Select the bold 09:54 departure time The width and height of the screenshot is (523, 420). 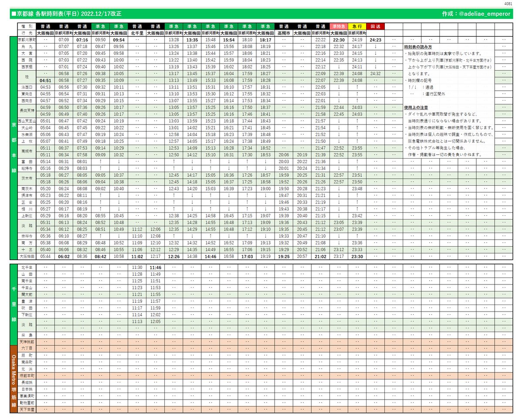119,40
